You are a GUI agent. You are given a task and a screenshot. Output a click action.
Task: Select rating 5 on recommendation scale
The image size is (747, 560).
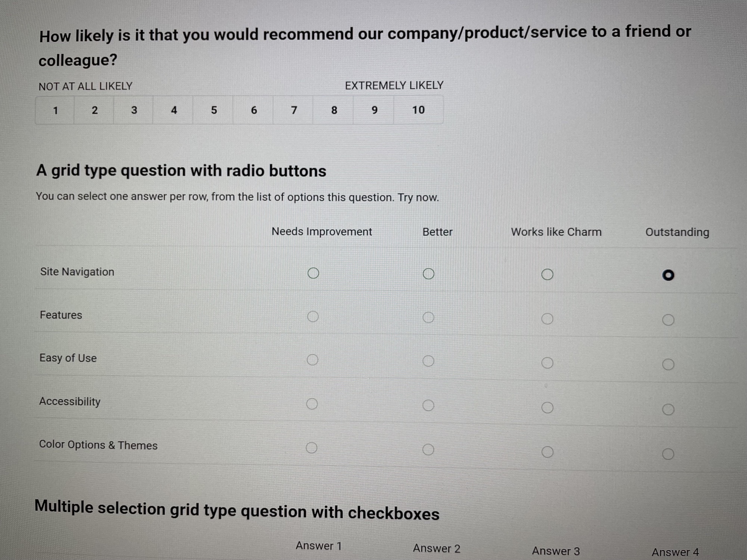pos(214,110)
